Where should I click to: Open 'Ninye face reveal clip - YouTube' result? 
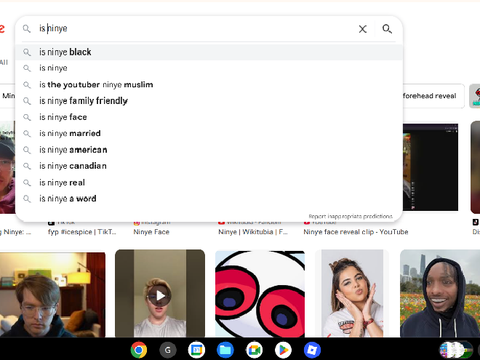click(x=356, y=232)
